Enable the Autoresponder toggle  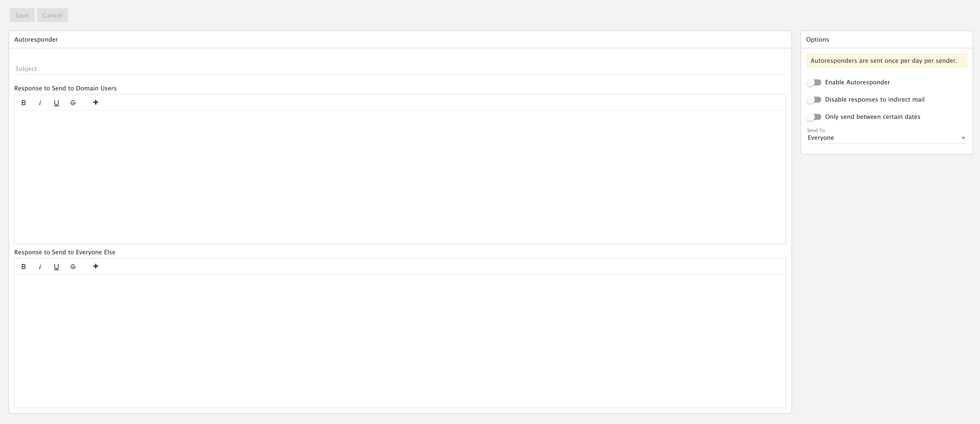814,83
